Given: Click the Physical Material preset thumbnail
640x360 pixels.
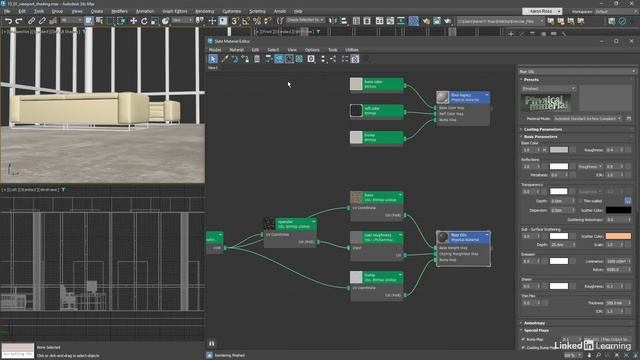Looking at the screenshot, I should (x=546, y=103).
